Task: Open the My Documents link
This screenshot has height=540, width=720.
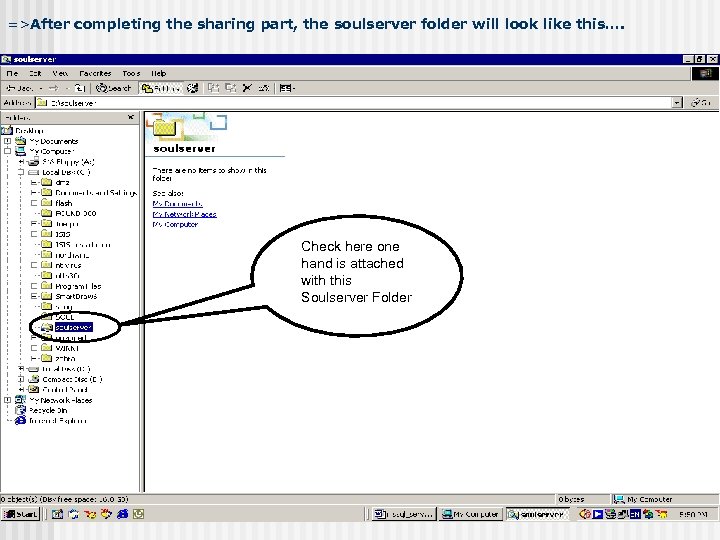Action: click(x=177, y=204)
